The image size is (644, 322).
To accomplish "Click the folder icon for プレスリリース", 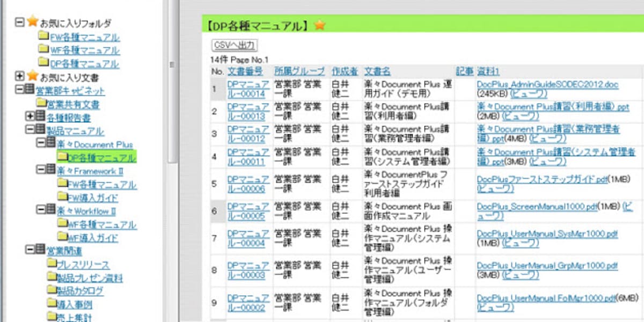I will [x=52, y=264].
